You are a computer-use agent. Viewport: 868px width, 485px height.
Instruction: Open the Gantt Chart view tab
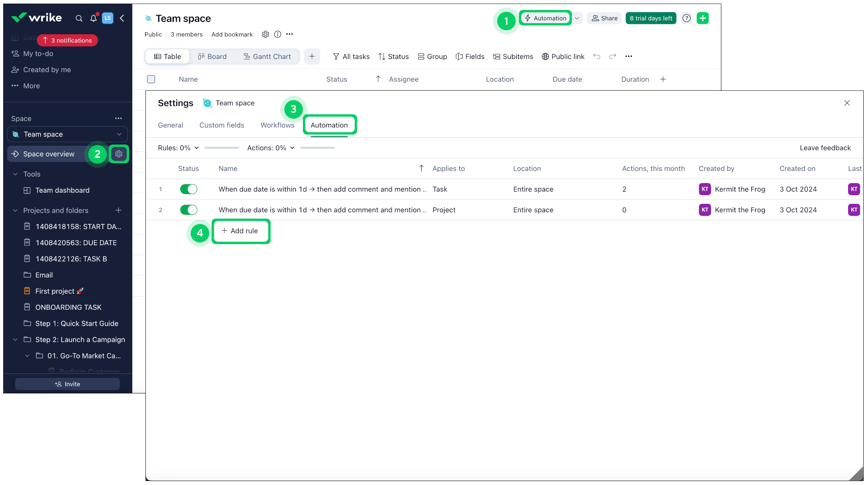click(267, 57)
